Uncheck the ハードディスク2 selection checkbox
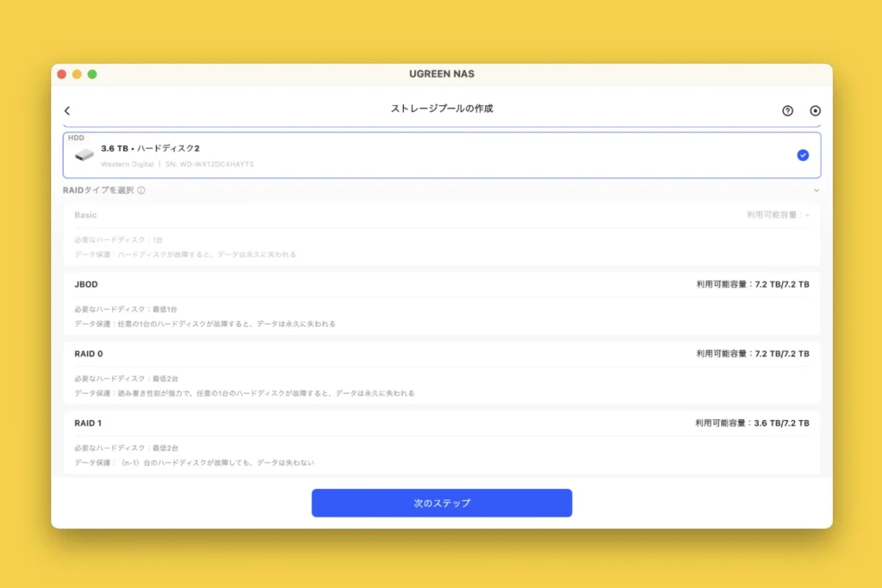The image size is (882, 588). pos(803,155)
